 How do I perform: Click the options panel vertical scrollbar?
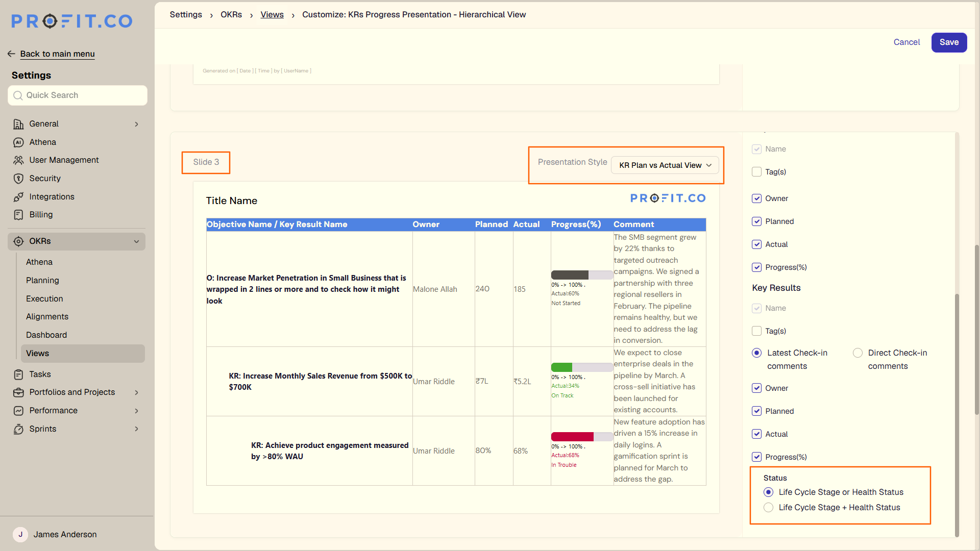coord(957,415)
